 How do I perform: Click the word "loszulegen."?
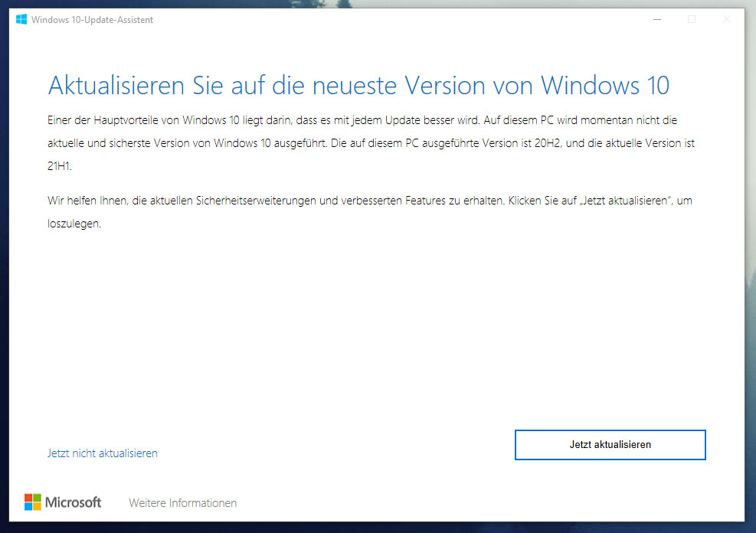[x=74, y=224]
